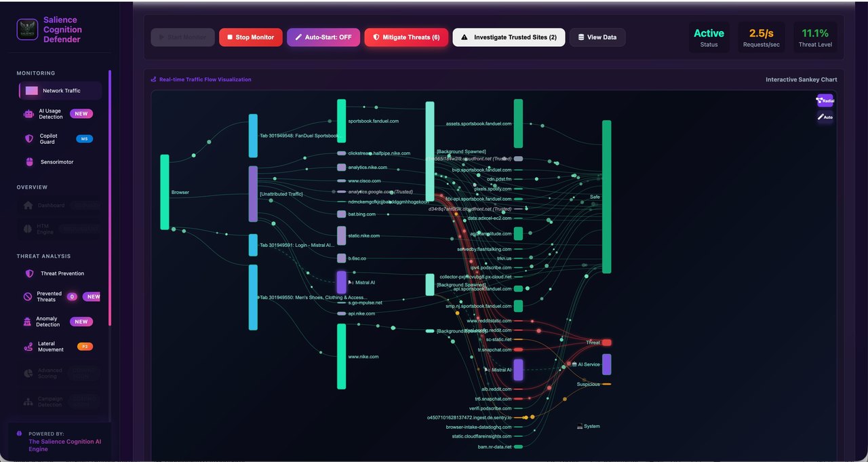868x462 pixels.
Task: Open the View Data button
Action: [597, 37]
